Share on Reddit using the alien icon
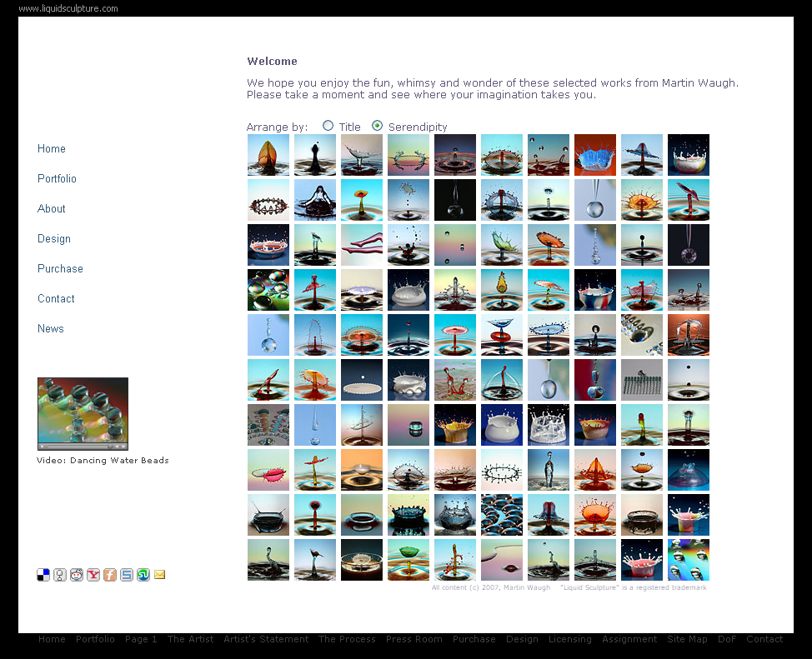This screenshot has height=659, width=812. click(x=77, y=575)
